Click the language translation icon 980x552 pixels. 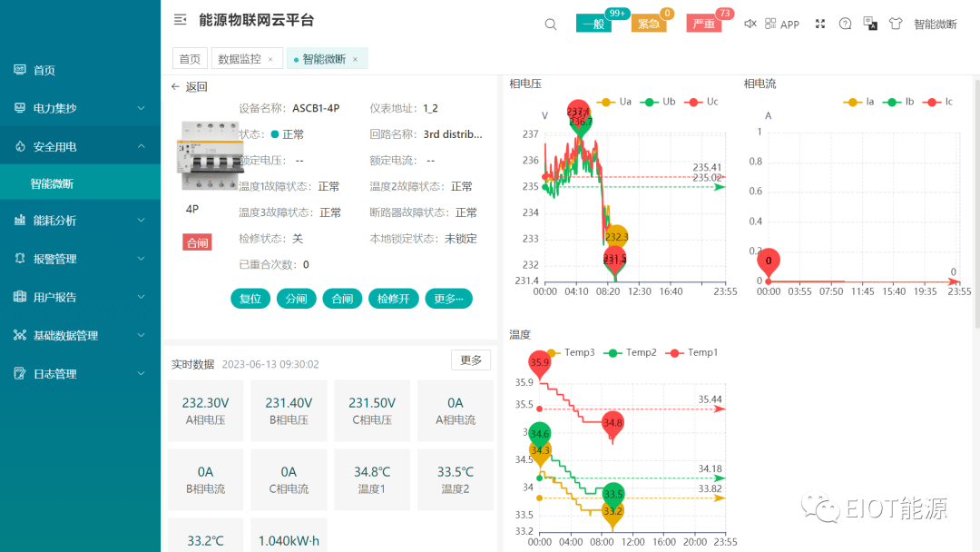870,24
